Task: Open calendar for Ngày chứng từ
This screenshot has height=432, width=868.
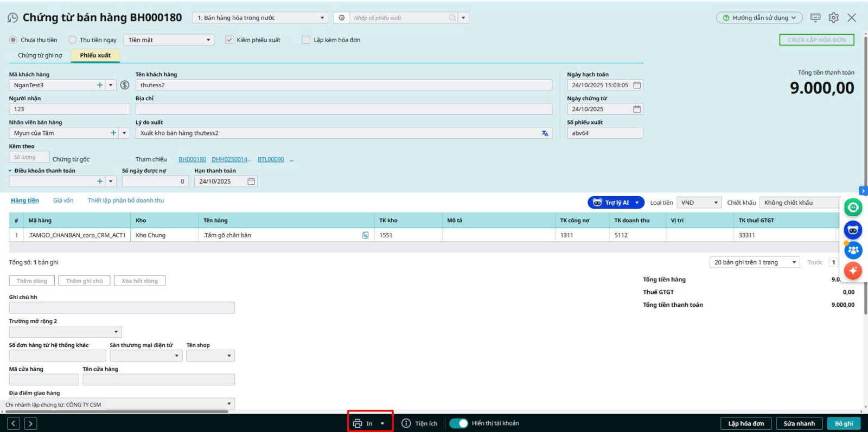Action: 637,109
